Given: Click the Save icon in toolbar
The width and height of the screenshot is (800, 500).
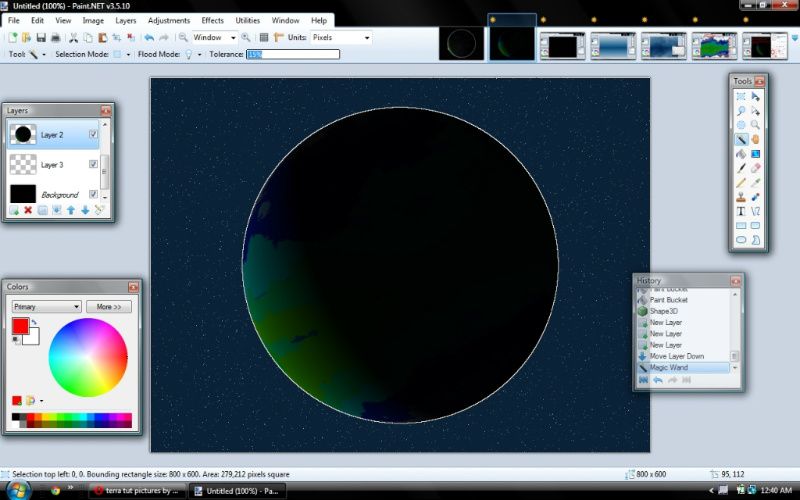Looking at the screenshot, I should tap(41, 38).
